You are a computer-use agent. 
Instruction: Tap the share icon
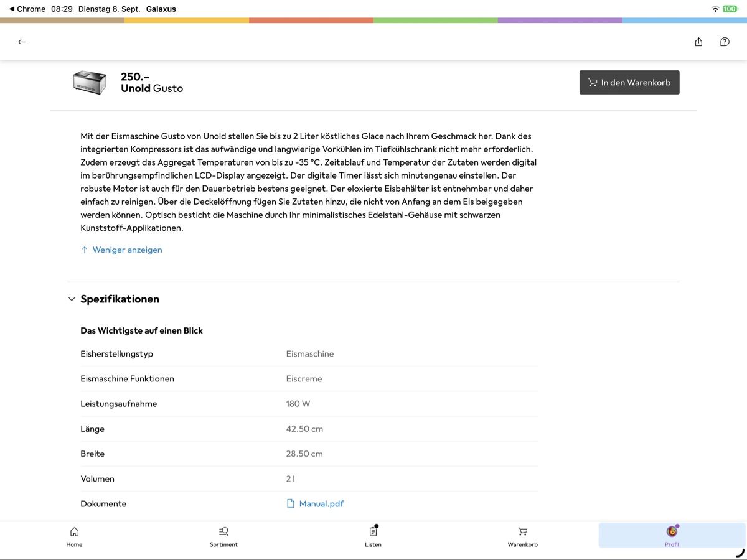click(698, 42)
